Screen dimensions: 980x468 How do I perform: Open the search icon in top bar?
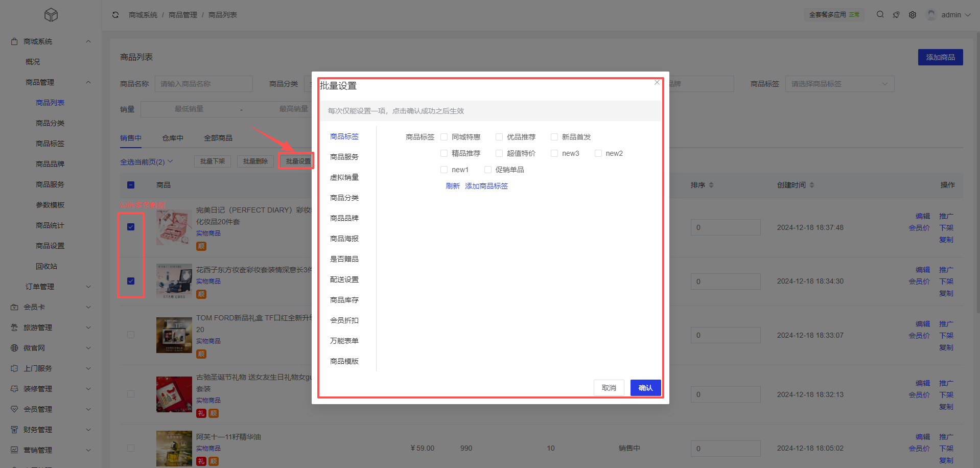880,15
